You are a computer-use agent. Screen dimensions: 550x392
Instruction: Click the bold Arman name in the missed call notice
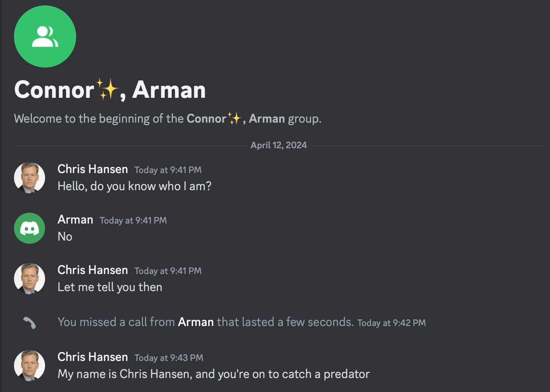tap(196, 322)
